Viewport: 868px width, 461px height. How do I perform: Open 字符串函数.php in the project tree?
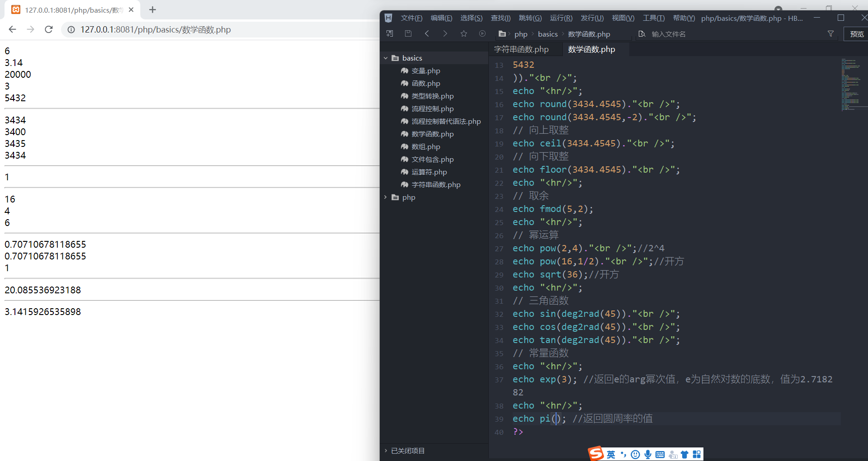pos(436,184)
